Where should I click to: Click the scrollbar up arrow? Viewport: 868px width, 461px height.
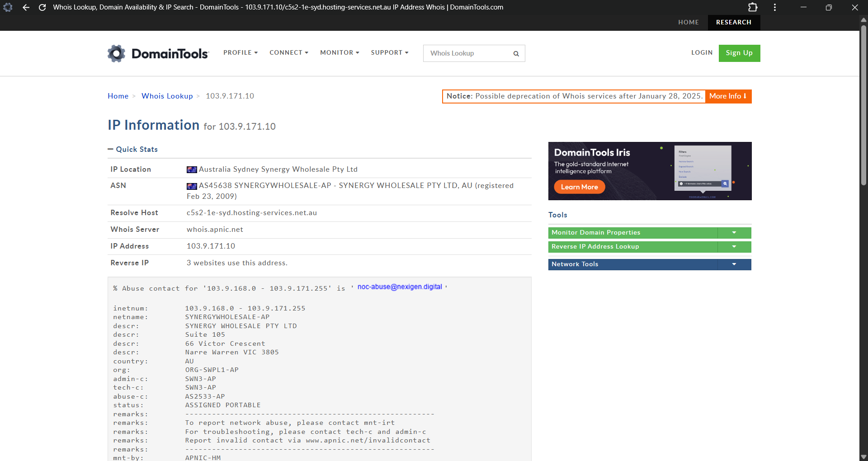click(x=863, y=20)
